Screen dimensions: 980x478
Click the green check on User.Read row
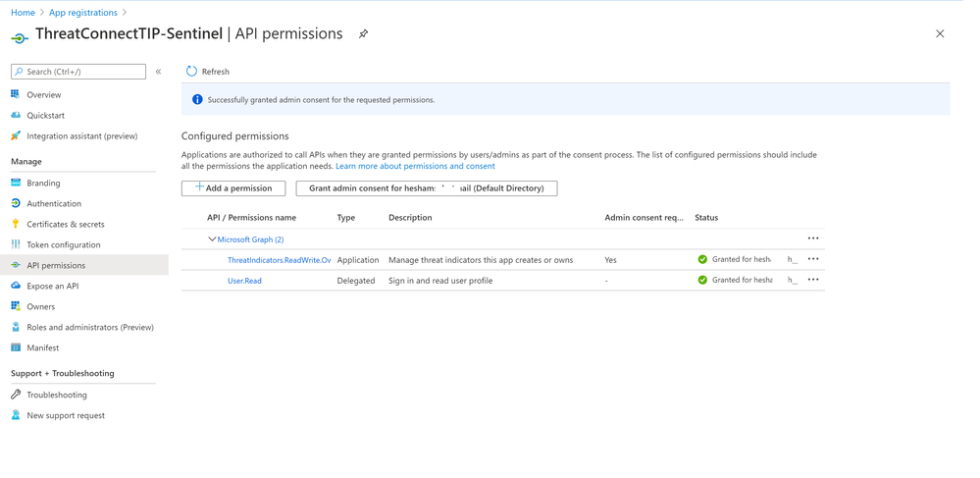[x=702, y=281]
